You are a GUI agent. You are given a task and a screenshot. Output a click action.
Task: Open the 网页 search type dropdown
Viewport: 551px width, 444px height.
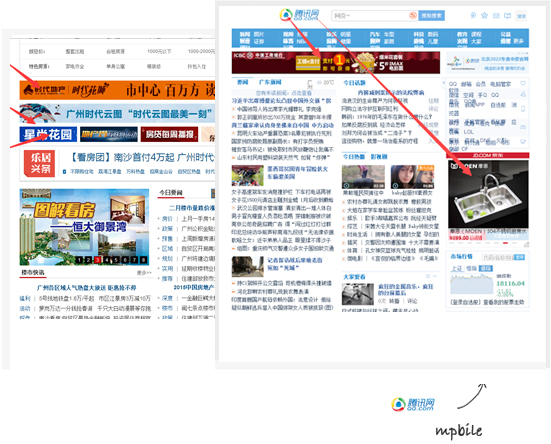[342, 16]
